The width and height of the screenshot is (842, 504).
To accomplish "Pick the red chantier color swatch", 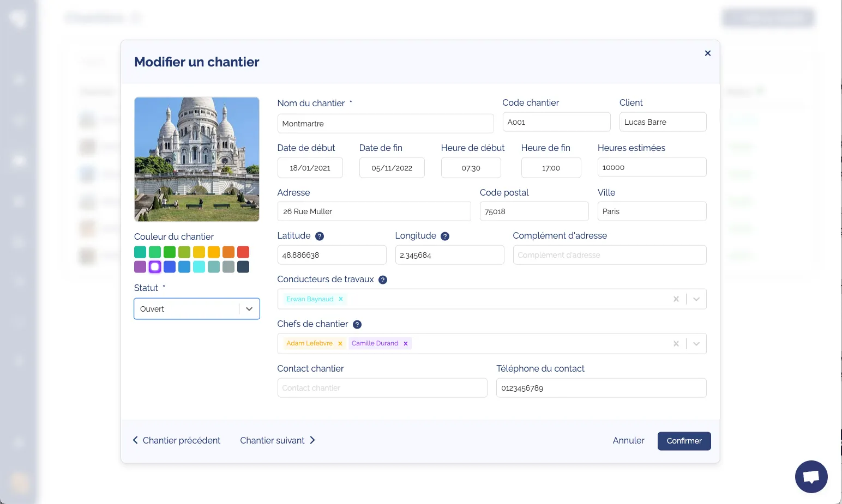I will click(x=243, y=252).
